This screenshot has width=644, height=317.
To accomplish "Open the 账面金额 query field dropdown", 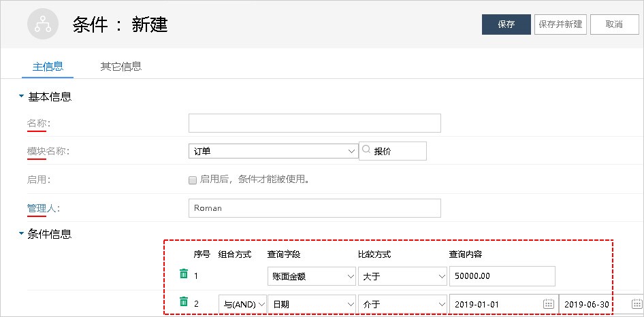I will click(x=311, y=276).
